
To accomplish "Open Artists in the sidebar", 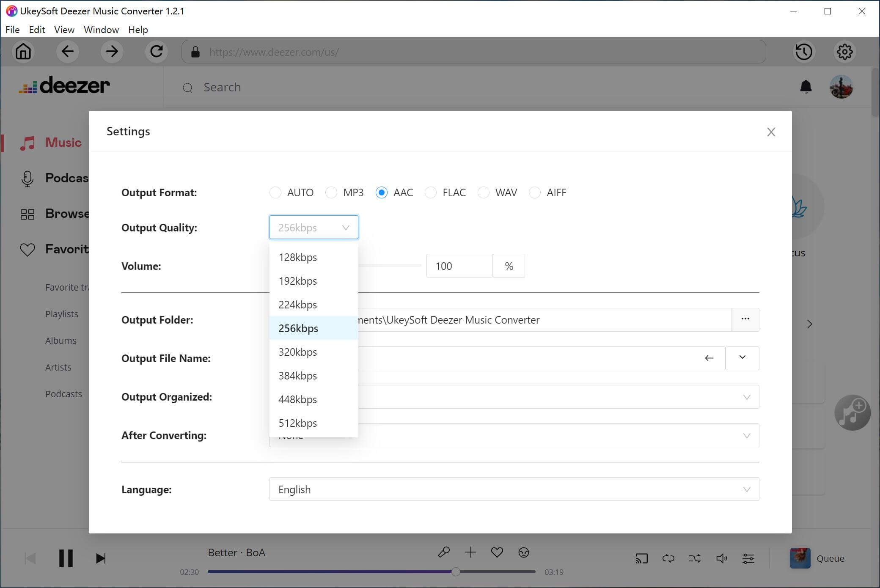I will 58,367.
